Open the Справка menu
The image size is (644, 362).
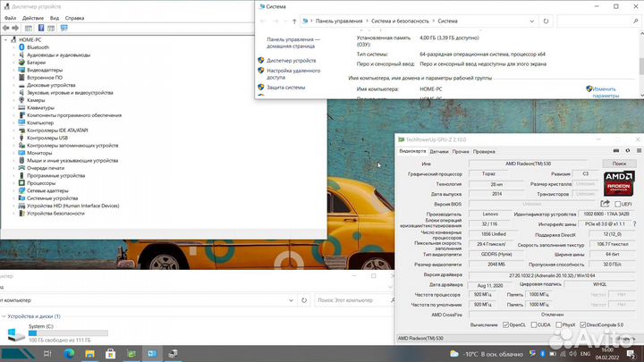coord(74,18)
